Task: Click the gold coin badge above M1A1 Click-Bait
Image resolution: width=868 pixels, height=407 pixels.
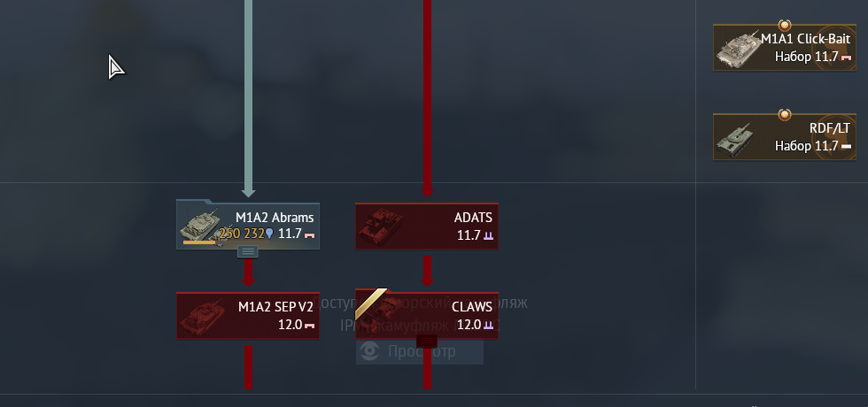Action: point(785,25)
